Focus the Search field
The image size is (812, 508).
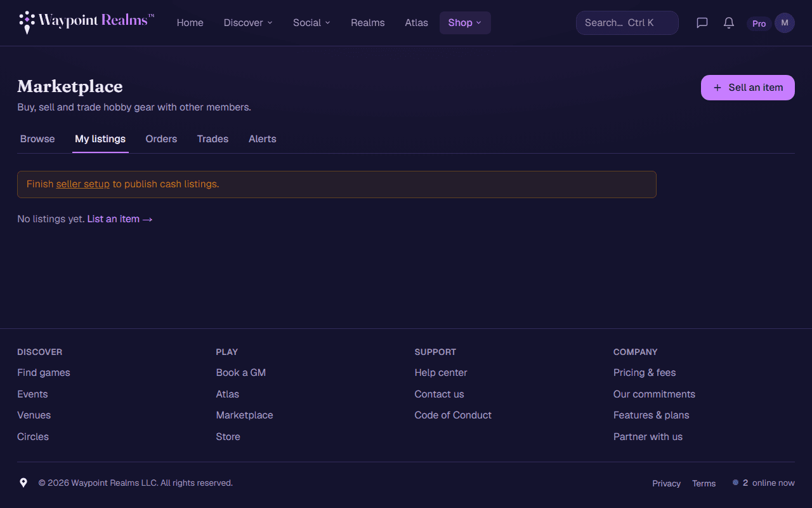[627, 23]
